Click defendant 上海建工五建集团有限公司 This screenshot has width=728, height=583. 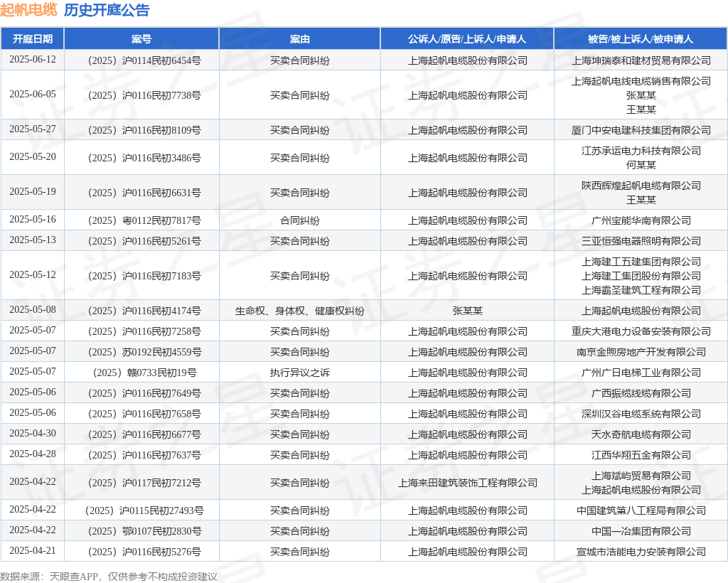641,262
